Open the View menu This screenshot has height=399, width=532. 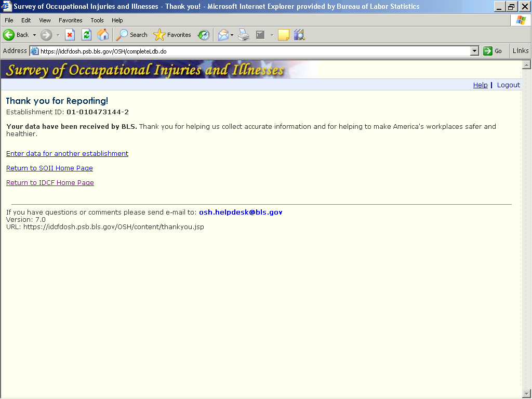pyautogui.click(x=45, y=20)
